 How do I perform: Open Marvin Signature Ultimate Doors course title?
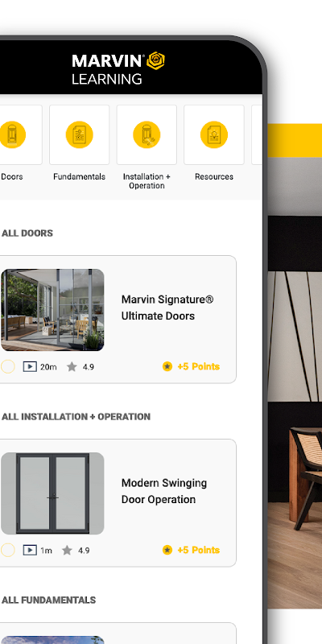tap(167, 308)
